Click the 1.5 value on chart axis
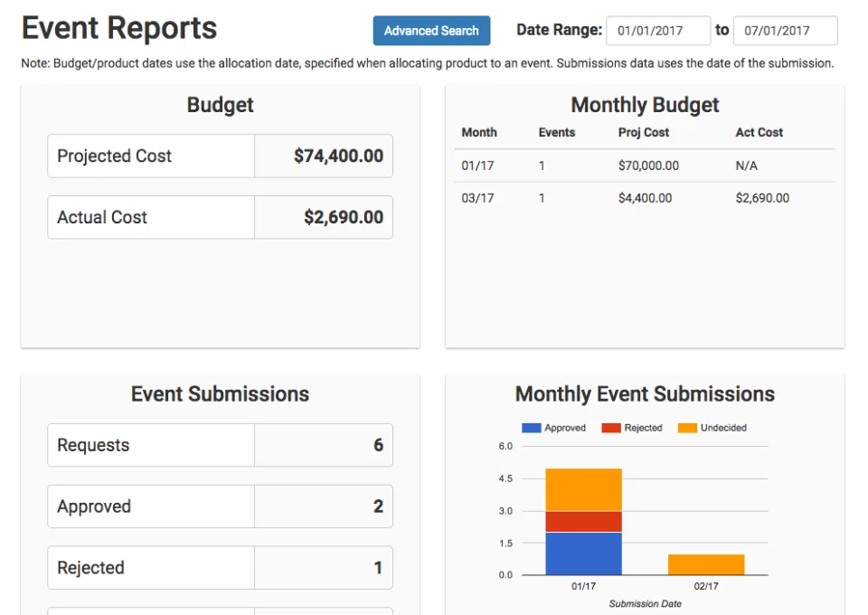Image resolution: width=868 pixels, height=615 pixels. click(x=505, y=544)
